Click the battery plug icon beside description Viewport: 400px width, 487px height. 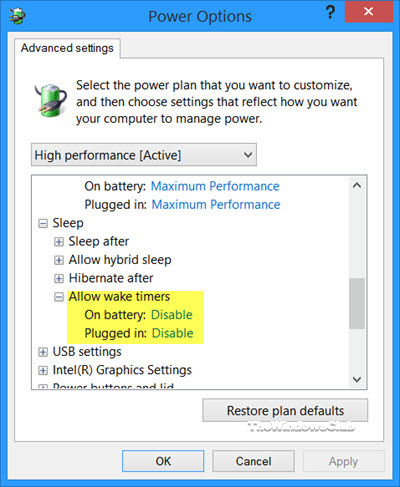point(51,101)
